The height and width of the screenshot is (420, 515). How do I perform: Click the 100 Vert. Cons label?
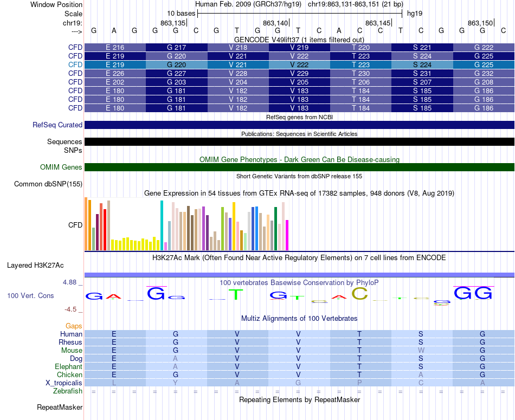[30, 295]
